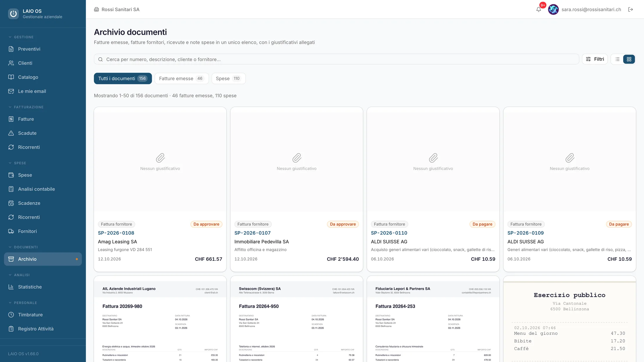Open Statistiche in the sidebar
This screenshot has width=644, height=362.
[43, 287]
